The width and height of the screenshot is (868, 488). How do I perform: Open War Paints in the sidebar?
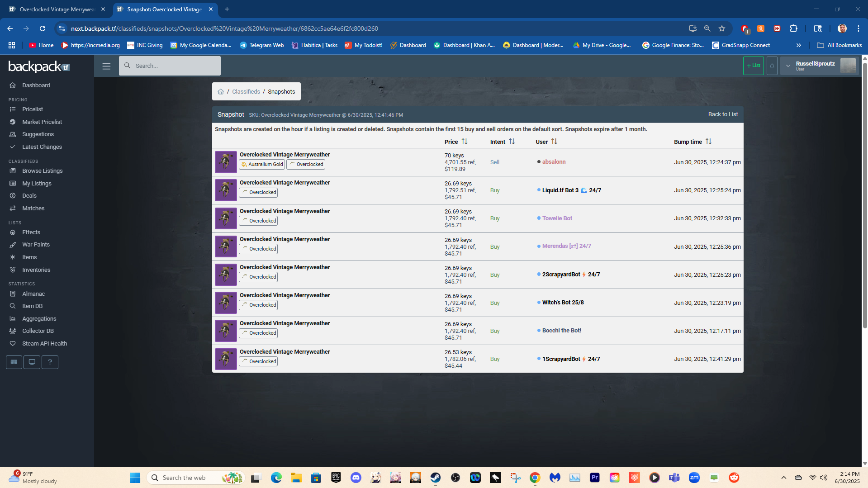tap(36, 245)
